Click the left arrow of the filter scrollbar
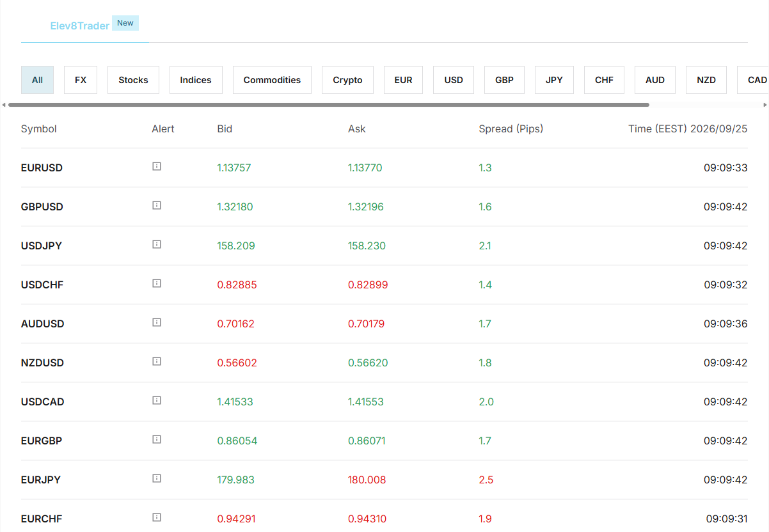769x532 pixels. tap(4, 105)
